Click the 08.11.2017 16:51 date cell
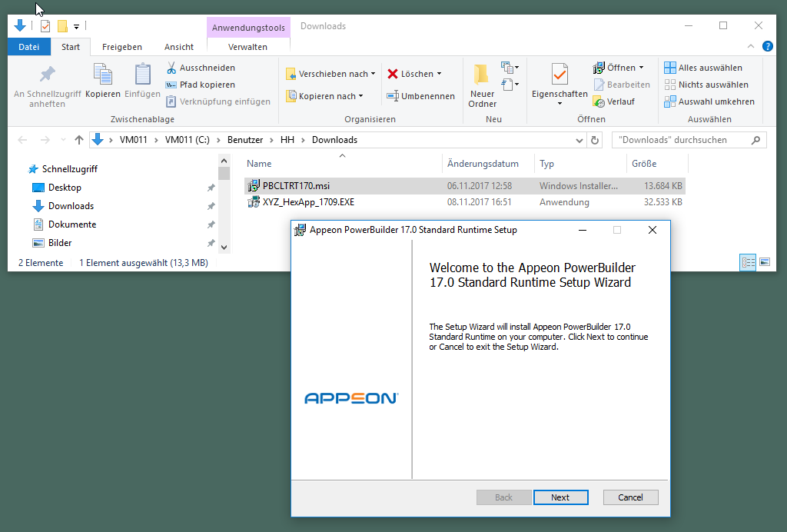 [480, 202]
